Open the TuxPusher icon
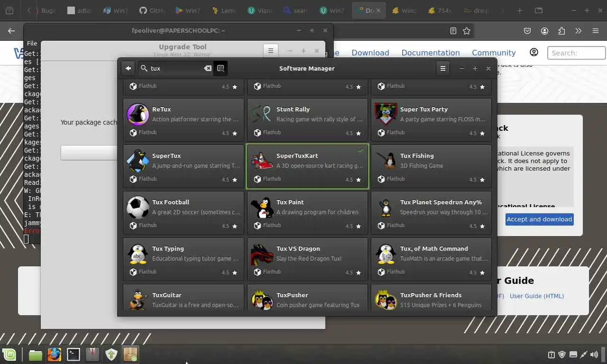 point(262,300)
